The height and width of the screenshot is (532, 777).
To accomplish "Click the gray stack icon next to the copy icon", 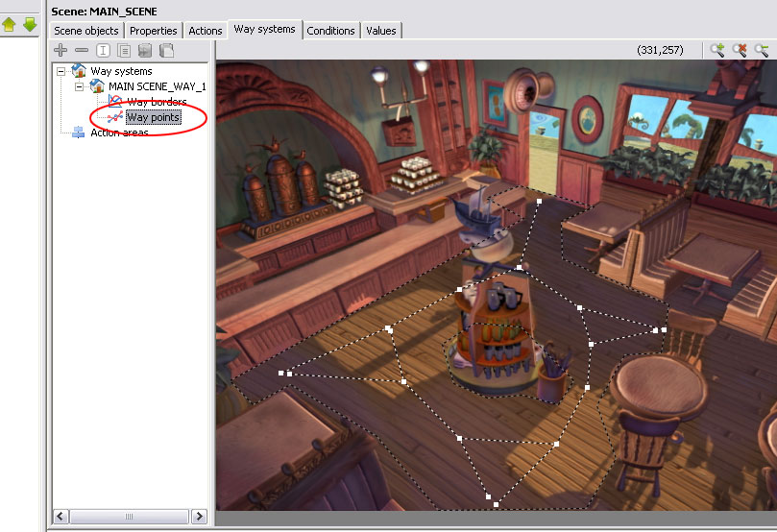I will 145,50.
